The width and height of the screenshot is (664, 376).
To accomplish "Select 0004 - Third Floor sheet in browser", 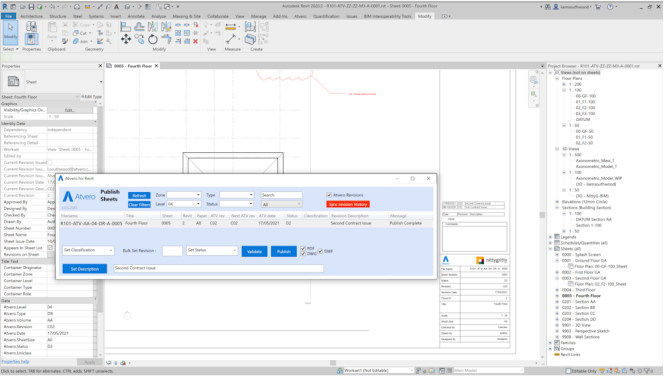I will click(578, 290).
